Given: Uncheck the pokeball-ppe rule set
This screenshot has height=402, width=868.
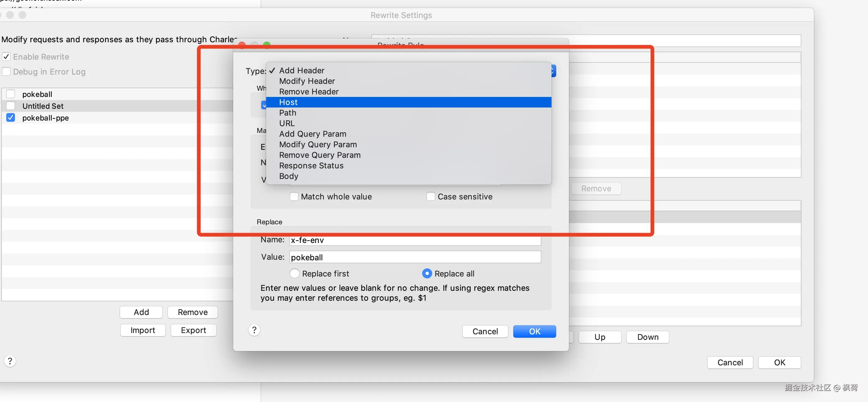Looking at the screenshot, I should tap(11, 118).
